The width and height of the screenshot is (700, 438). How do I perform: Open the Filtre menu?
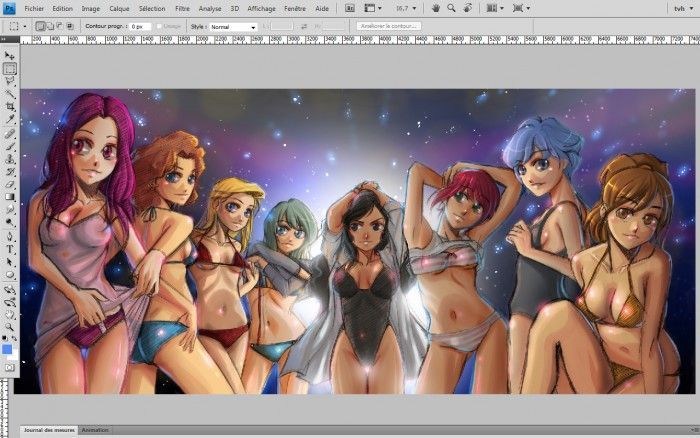(182, 8)
